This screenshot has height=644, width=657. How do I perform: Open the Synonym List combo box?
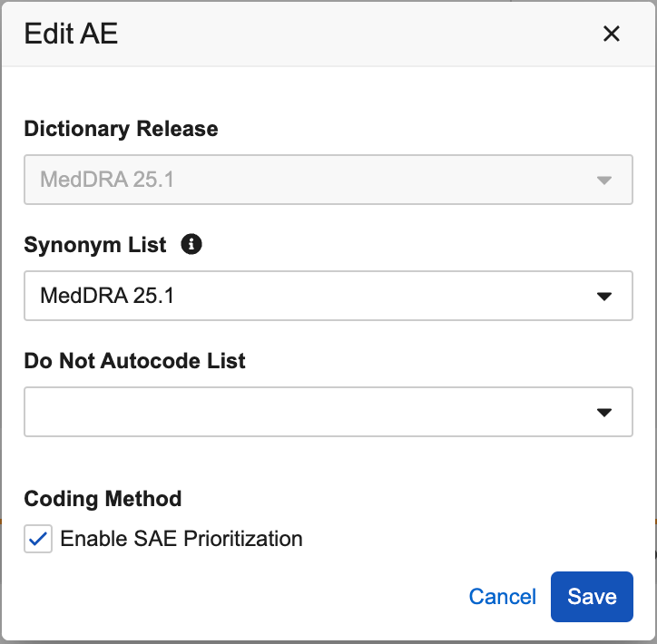pos(328,296)
